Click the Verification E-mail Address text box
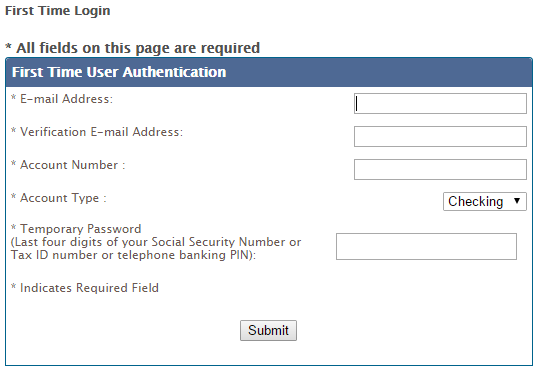The width and height of the screenshot is (540, 372). (440, 136)
